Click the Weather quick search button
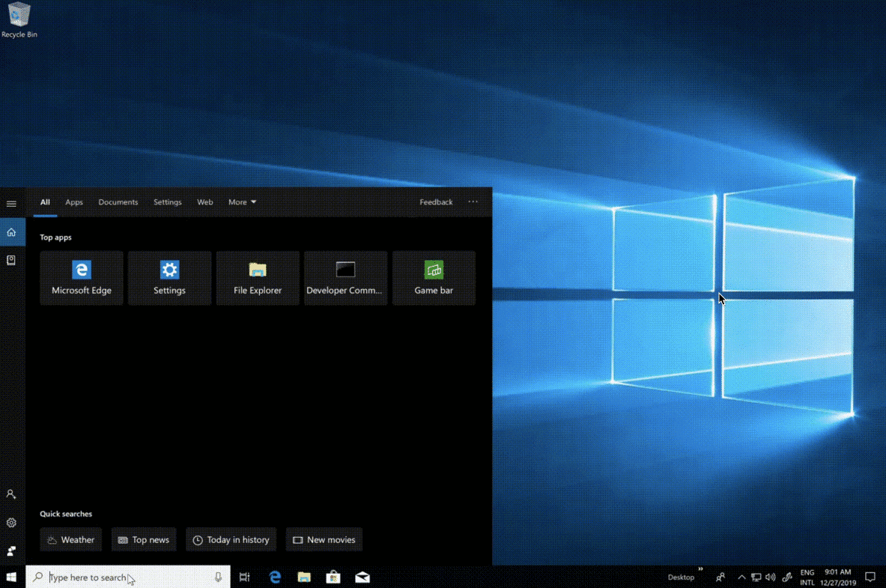The height and width of the screenshot is (588, 886). pyautogui.click(x=71, y=540)
